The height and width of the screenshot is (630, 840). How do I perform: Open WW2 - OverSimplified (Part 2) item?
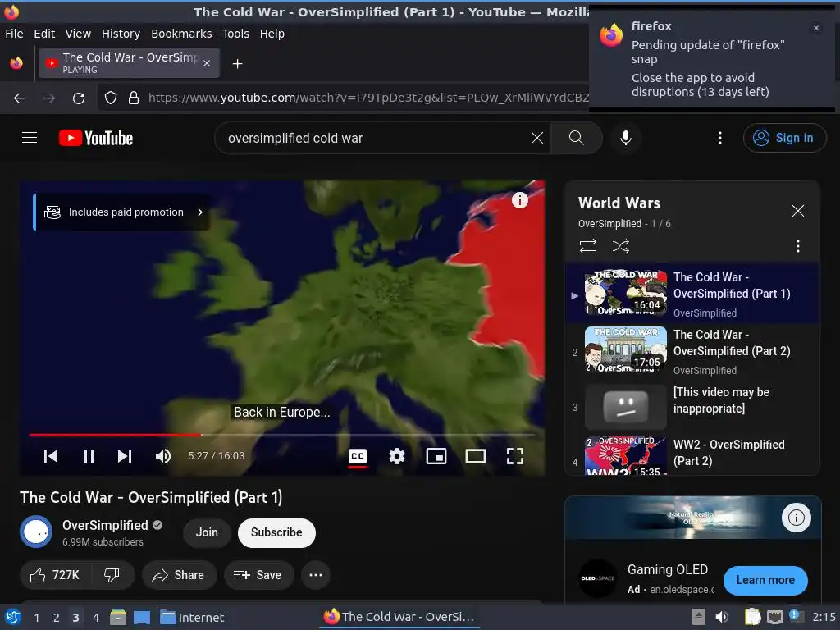[692, 454]
